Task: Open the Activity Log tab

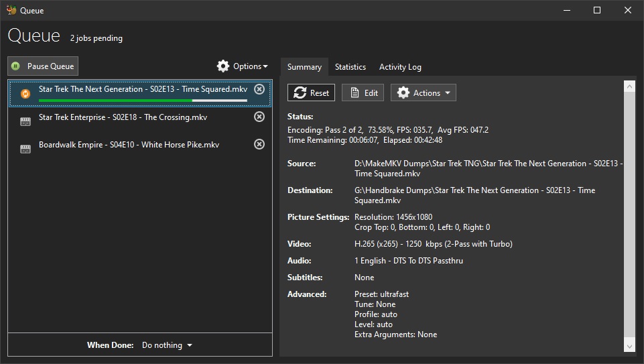Action: pyautogui.click(x=400, y=67)
